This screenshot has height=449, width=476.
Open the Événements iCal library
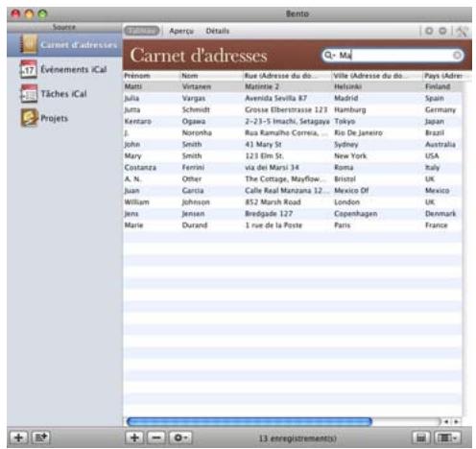pyautogui.click(x=64, y=69)
